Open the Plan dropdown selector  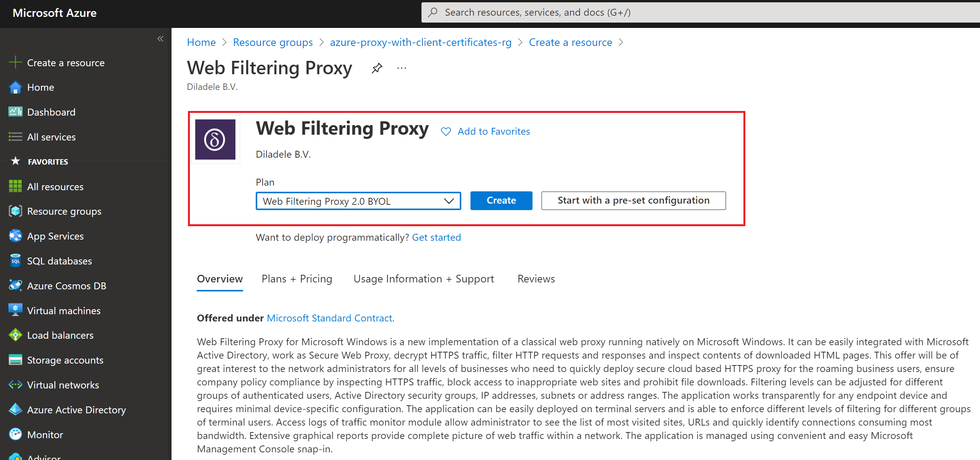click(358, 201)
